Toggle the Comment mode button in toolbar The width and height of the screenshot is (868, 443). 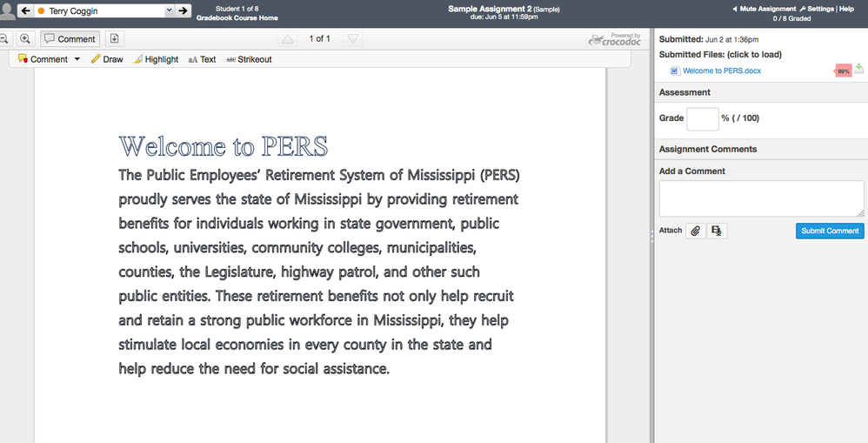pyautogui.click(x=70, y=39)
